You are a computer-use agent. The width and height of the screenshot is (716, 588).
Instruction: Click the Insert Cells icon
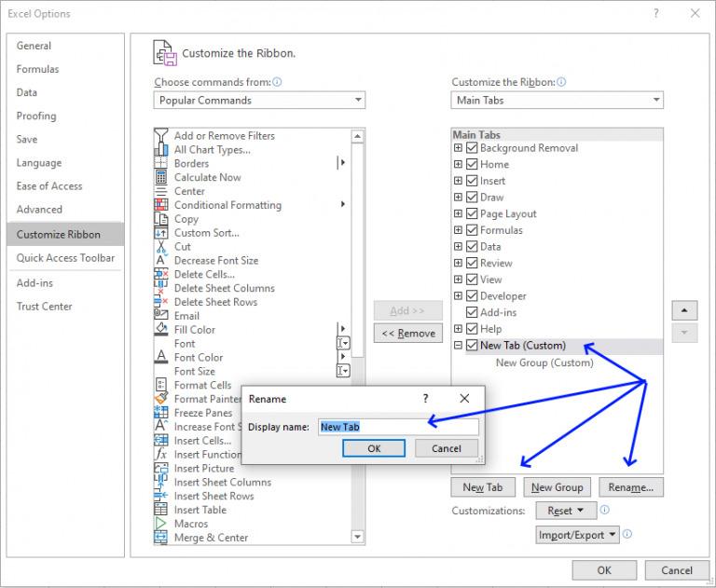coord(160,441)
